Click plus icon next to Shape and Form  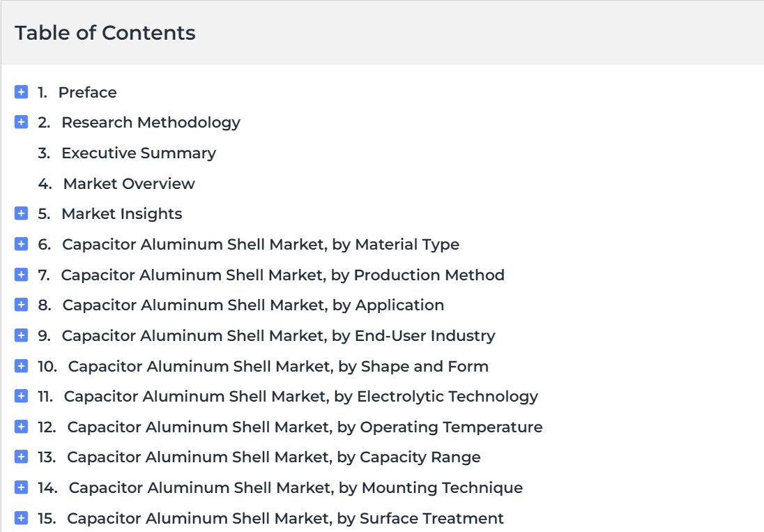point(21,365)
